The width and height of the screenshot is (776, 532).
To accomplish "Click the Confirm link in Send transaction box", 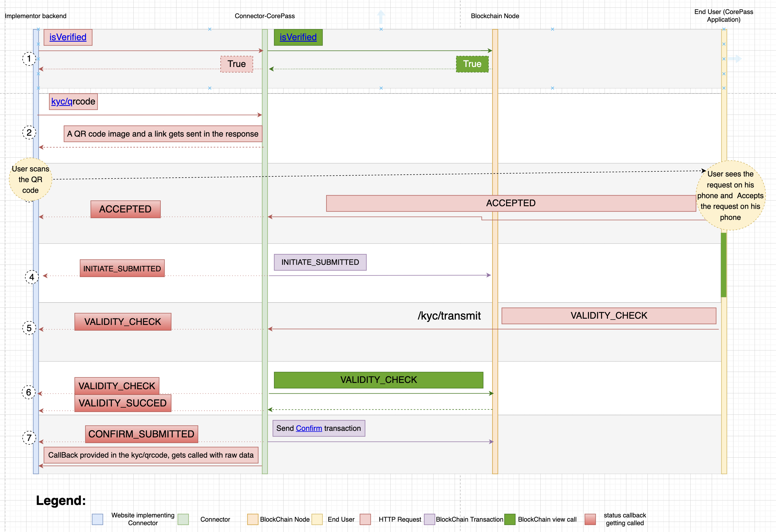I will click(309, 428).
